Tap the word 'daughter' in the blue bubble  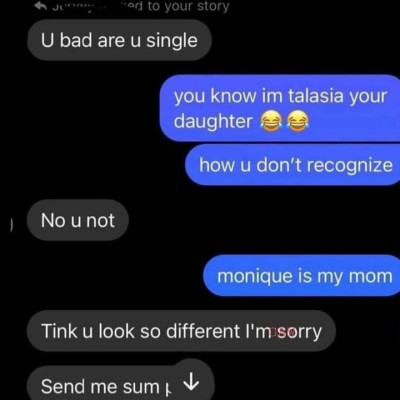213,121
